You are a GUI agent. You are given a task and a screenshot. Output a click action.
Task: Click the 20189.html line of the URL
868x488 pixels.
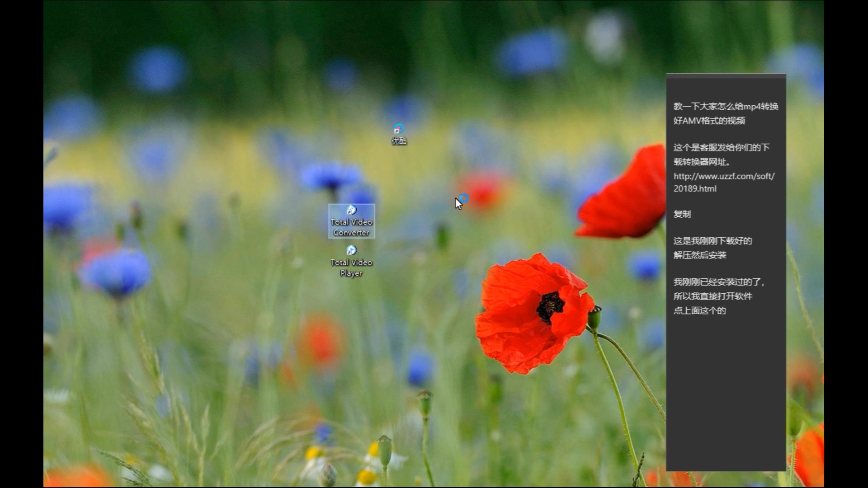[695, 189]
